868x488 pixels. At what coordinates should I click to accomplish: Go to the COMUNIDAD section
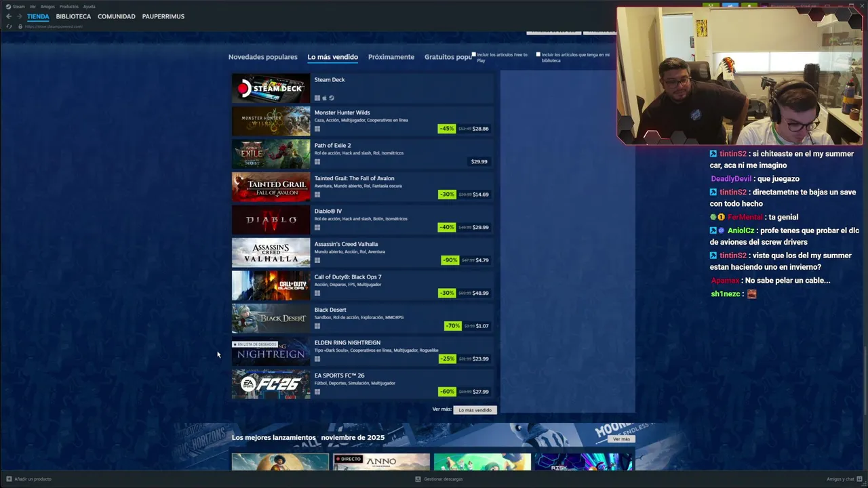click(117, 16)
